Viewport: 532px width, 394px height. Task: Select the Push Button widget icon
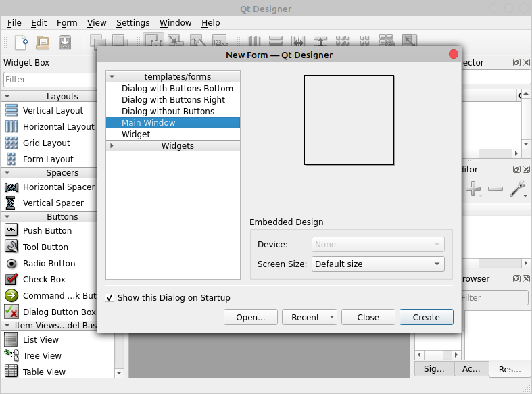coord(11,230)
